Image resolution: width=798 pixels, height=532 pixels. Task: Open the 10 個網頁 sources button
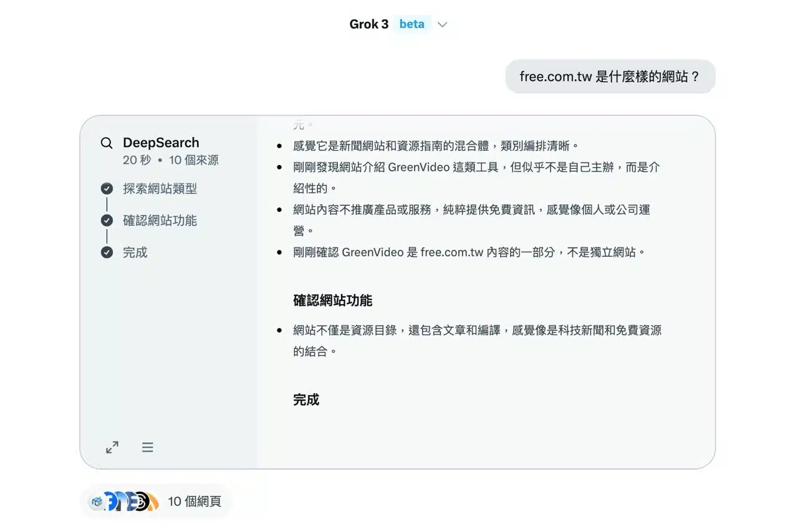pos(195,501)
